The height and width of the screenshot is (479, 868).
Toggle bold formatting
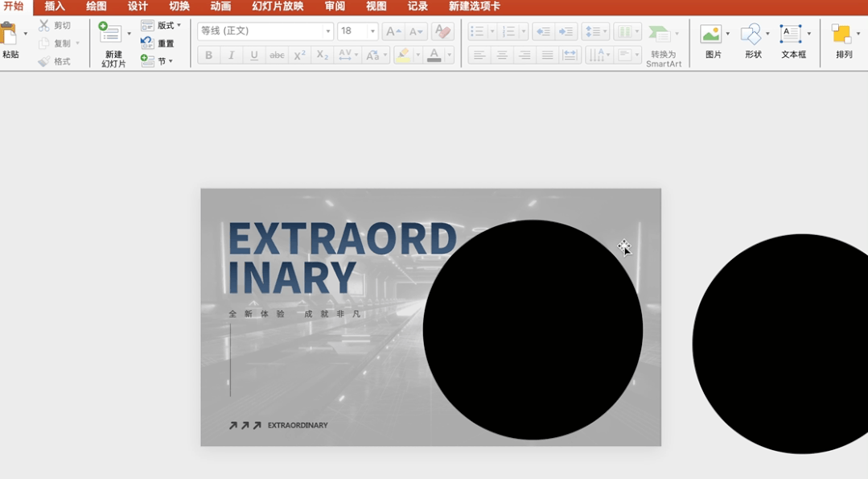pos(208,55)
